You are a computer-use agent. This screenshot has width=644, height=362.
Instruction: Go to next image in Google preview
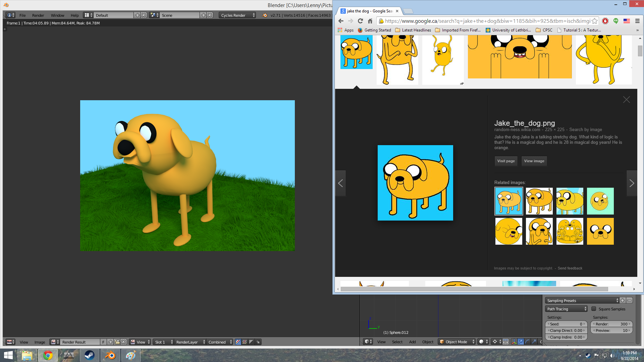632,183
